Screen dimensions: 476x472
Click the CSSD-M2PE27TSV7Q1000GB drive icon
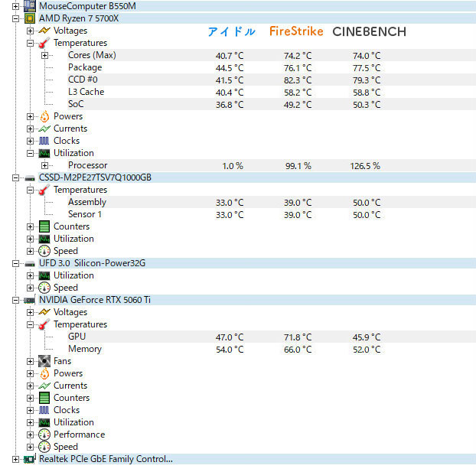(x=30, y=178)
